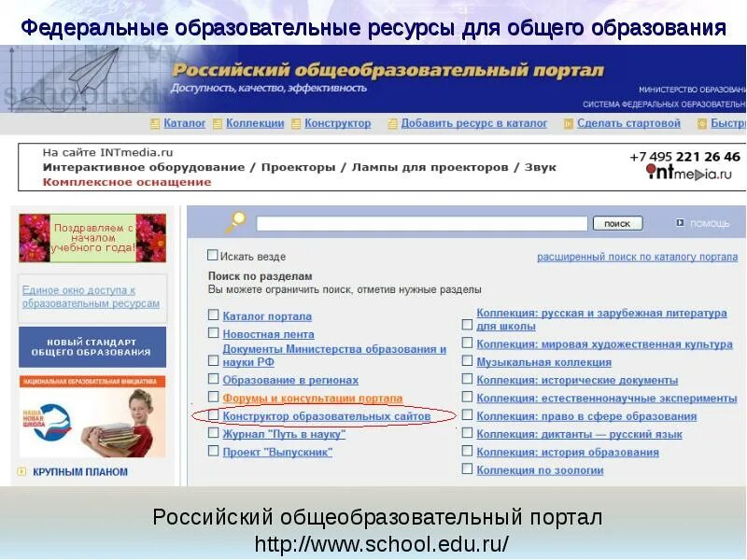The width and height of the screenshot is (747, 560).
Task: Open Коллекция по зоологии link
Action: click(541, 470)
